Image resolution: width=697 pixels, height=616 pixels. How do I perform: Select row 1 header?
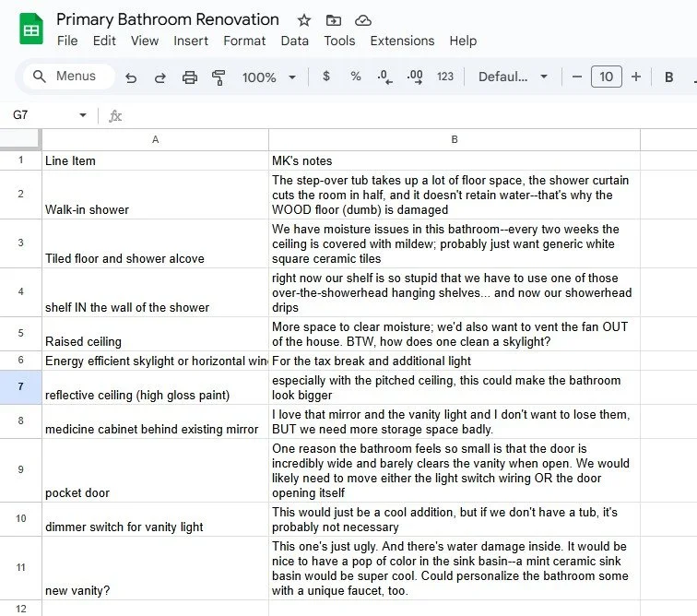coord(20,160)
